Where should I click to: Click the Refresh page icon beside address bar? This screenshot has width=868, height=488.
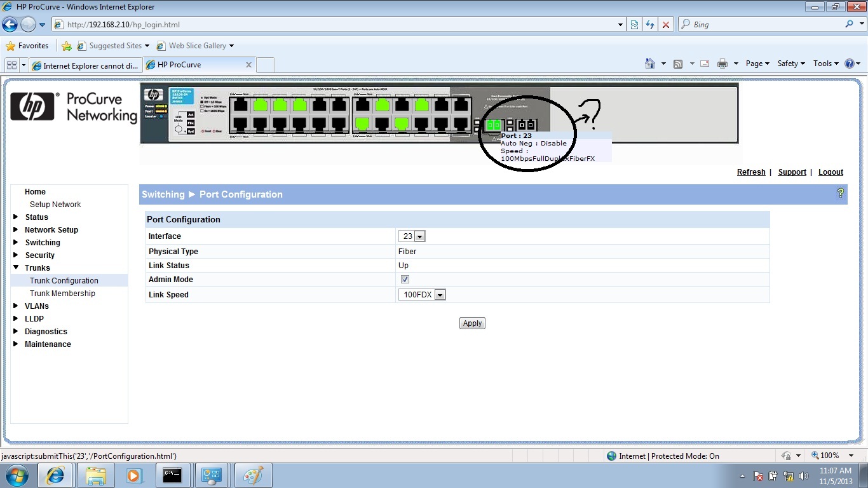pos(649,25)
